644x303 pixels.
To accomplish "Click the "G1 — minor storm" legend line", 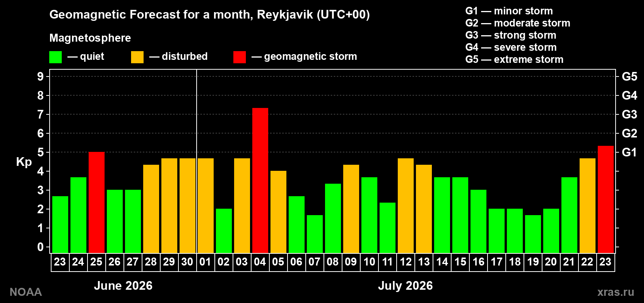I will click(x=509, y=11).
